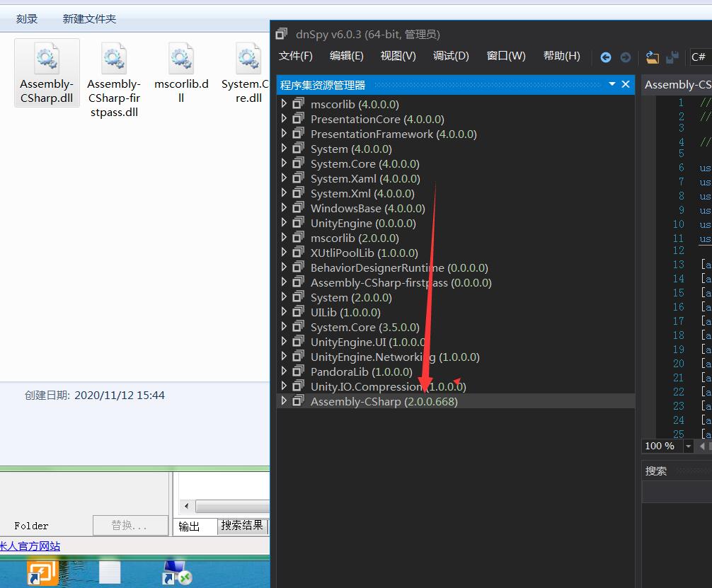Screen dimensions: 712x588
Task: Click the remote desktop shortcut icon on desktop
Action: (177, 572)
